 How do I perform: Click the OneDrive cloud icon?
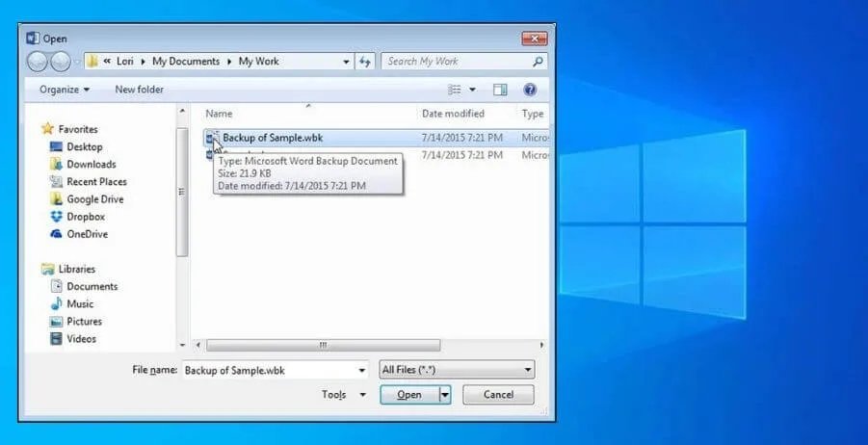tap(56, 234)
